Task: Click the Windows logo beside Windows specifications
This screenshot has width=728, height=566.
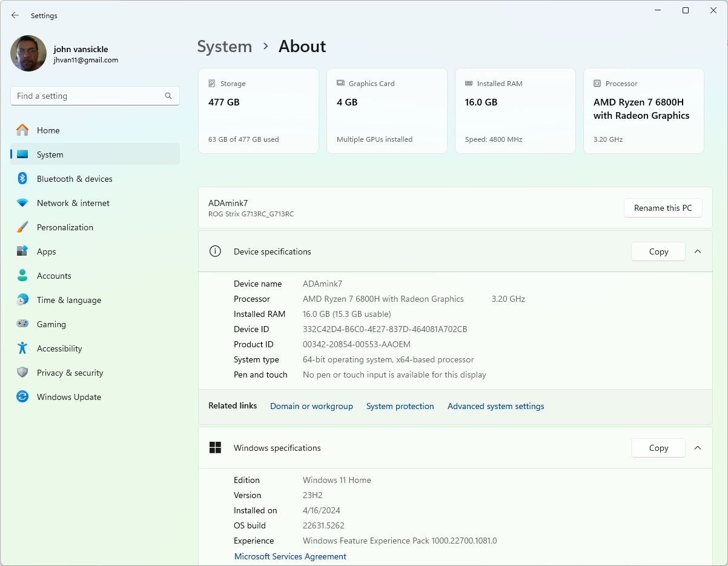Action: [x=215, y=448]
